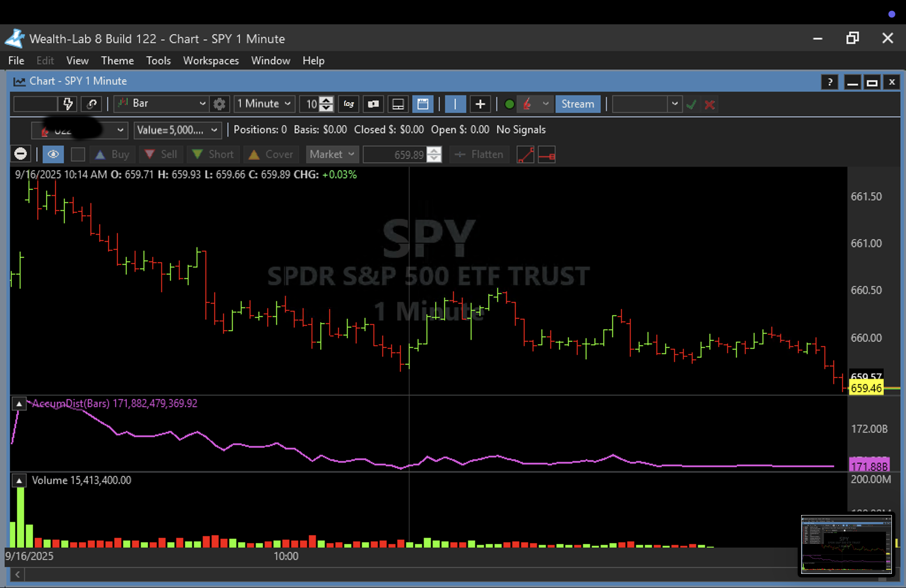Click the green checkmark icon
The width and height of the screenshot is (906, 588).
click(x=691, y=104)
